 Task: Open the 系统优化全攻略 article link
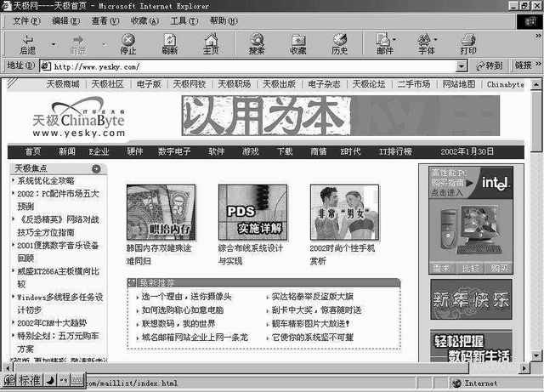[46, 181]
